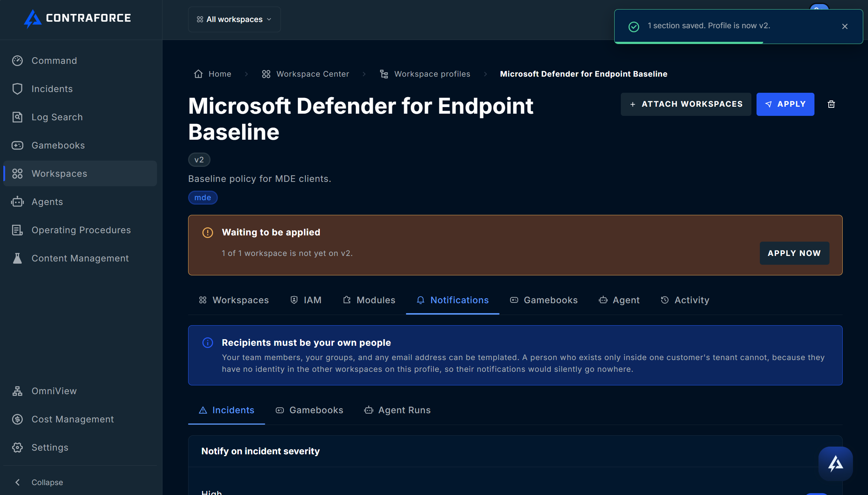This screenshot has height=495, width=868.
Task: Click the mde tag
Action: pyautogui.click(x=203, y=198)
